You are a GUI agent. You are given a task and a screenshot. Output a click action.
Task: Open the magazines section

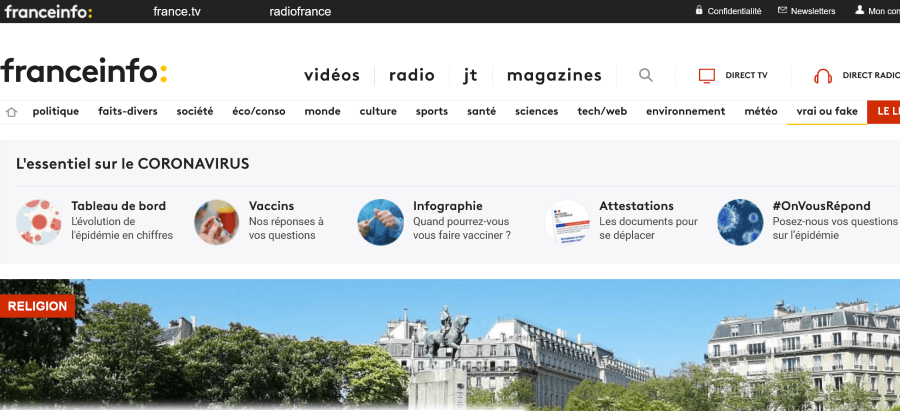pyautogui.click(x=554, y=76)
